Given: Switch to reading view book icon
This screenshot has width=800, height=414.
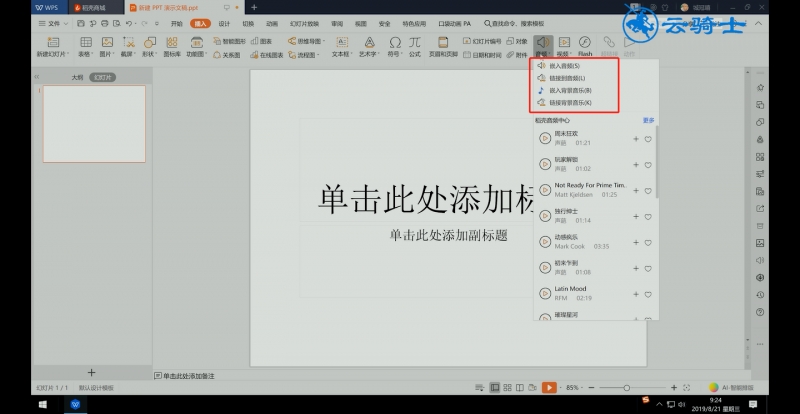Looking at the screenshot, I should [519, 388].
